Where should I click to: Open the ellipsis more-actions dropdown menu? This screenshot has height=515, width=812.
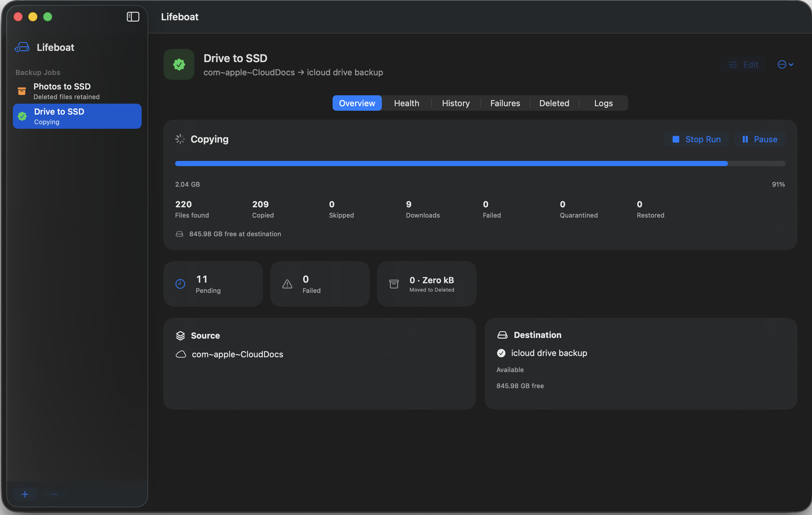[x=786, y=64]
